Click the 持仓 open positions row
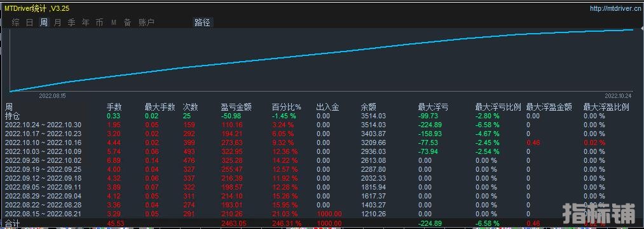The width and height of the screenshot is (644, 229). click(322, 116)
